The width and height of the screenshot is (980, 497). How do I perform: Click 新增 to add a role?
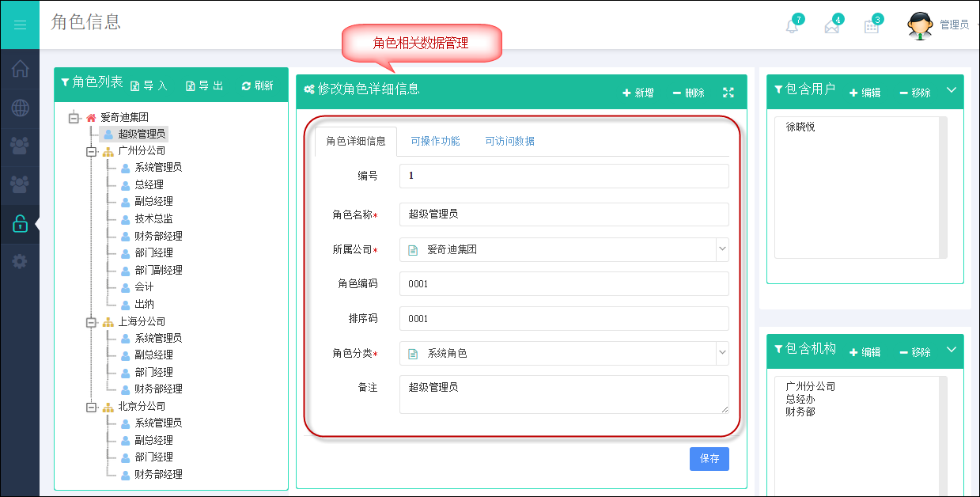click(638, 93)
